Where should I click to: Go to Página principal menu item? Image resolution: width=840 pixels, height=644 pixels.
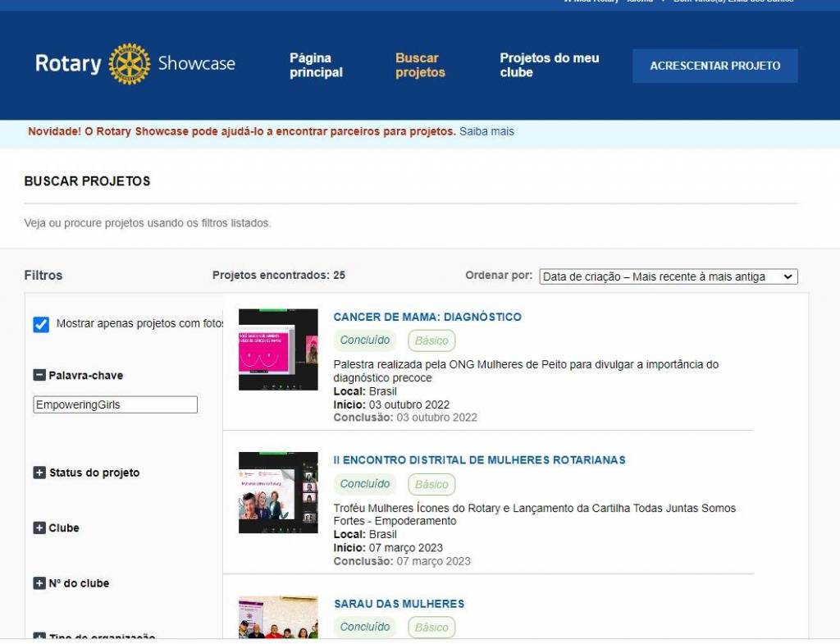point(316,65)
